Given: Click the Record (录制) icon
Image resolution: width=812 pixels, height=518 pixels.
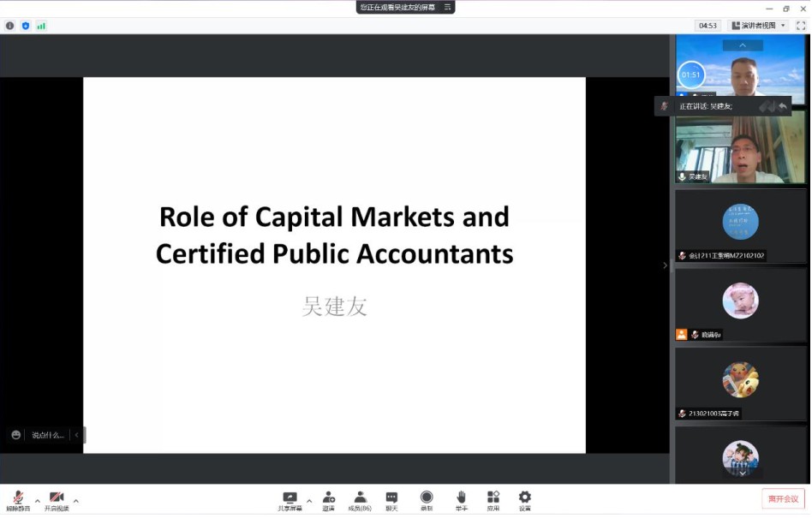Looking at the screenshot, I should coord(427,497).
